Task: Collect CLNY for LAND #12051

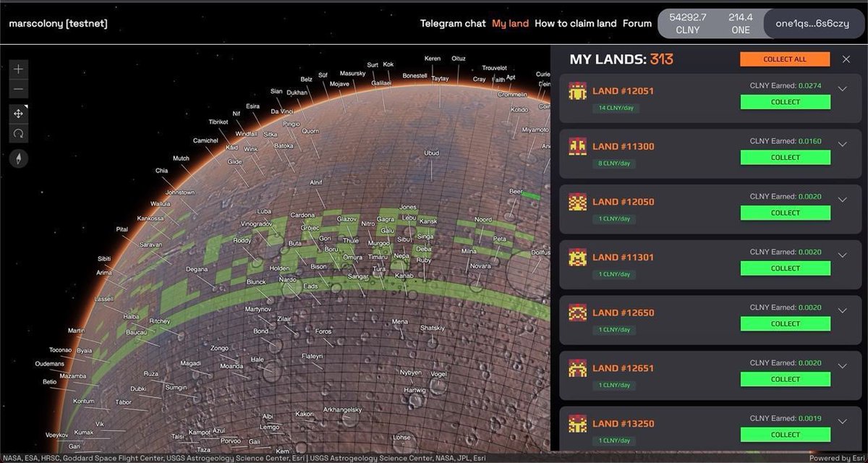Action: [786, 102]
